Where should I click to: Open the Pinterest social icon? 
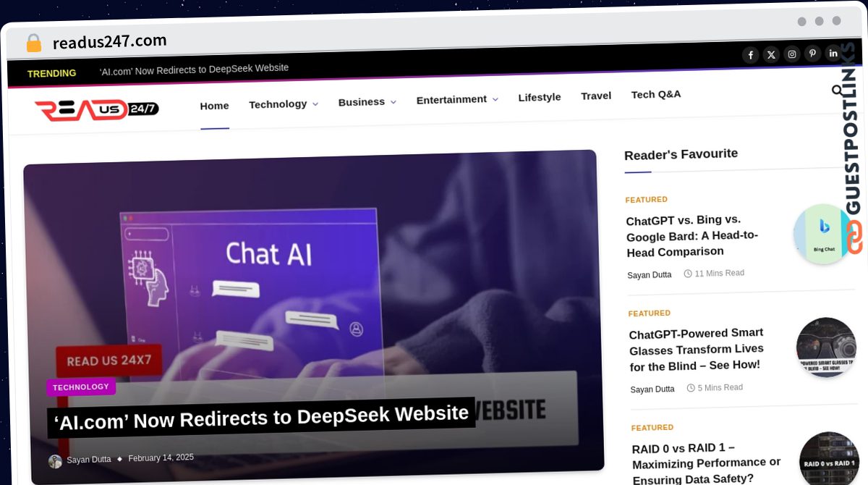click(813, 53)
